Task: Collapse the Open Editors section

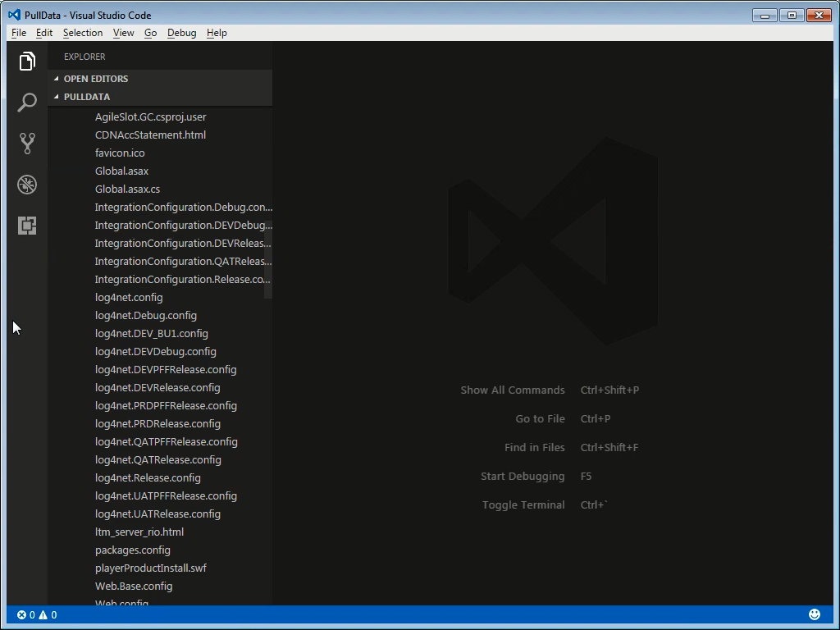Action: (x=160, y=79)
